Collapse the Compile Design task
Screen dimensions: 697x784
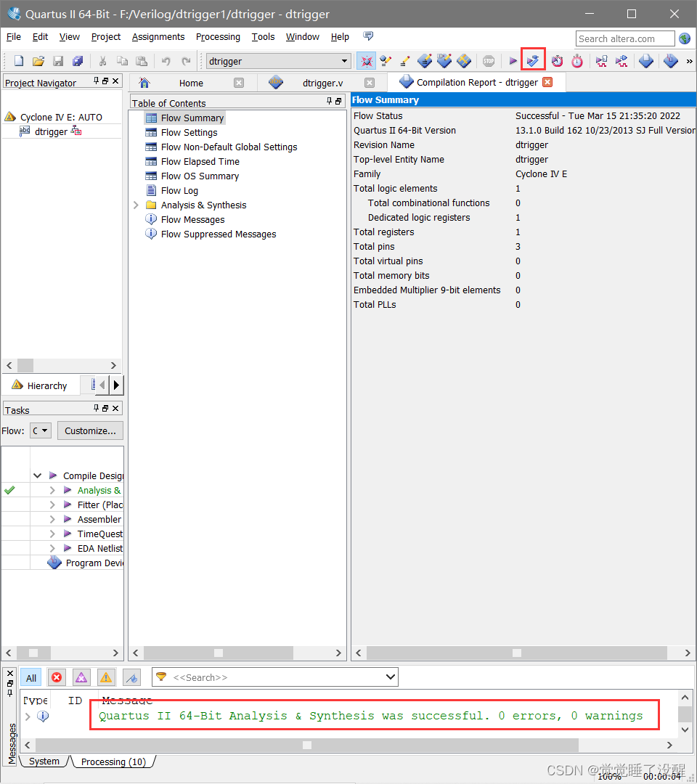pyautogui.click(x=37, y=475)
